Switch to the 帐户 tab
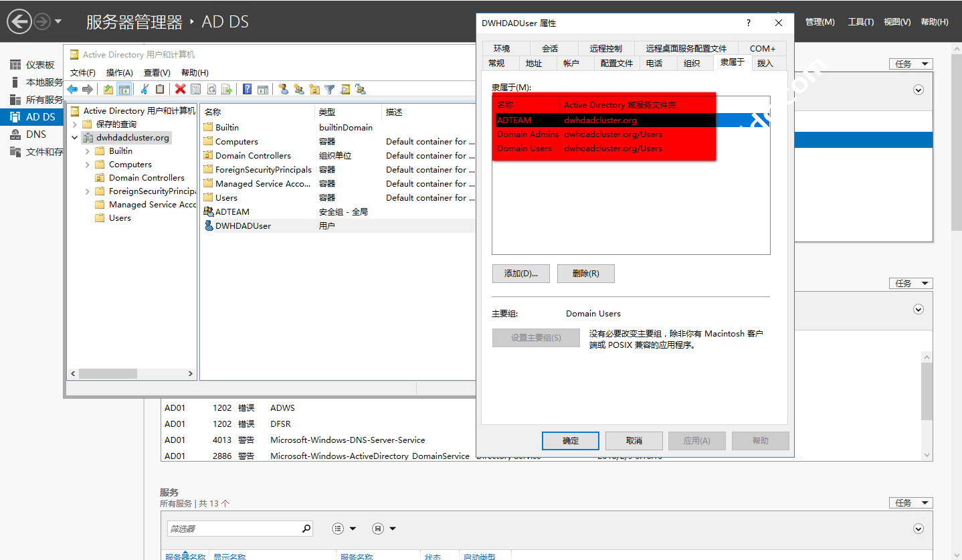962x560 pixels. [x=571, y=64]
